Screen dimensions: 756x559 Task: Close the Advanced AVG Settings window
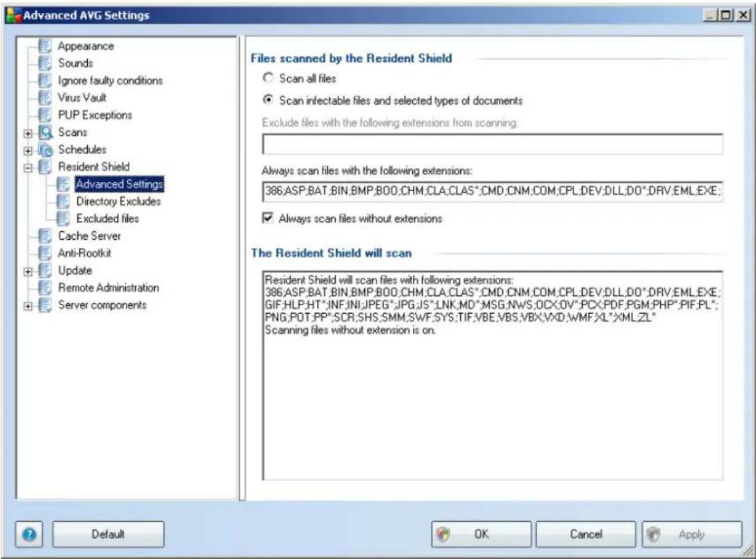pos(743,15)
